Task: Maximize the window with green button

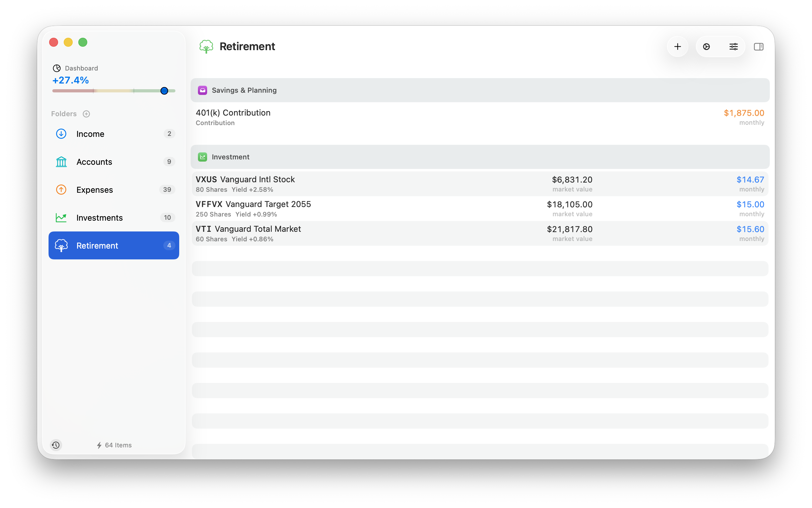Action: (83, 42)
